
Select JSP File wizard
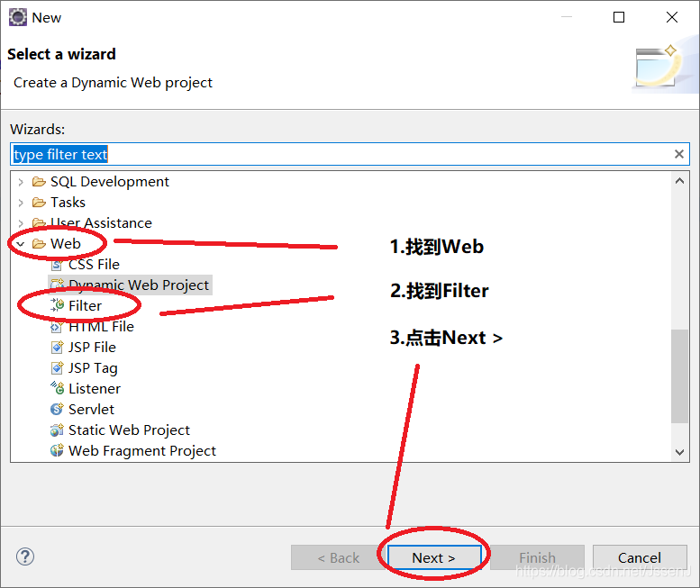pos(93,347)
